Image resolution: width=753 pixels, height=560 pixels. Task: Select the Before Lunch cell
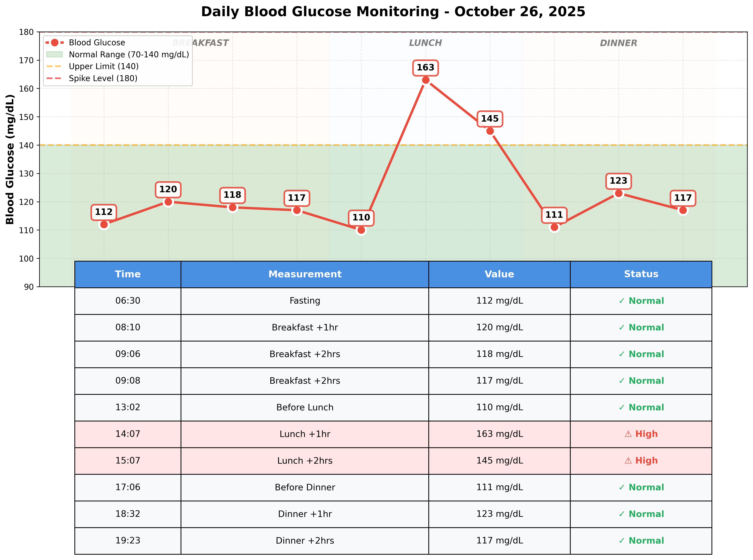pyautogui.click(x=305, y=408)
